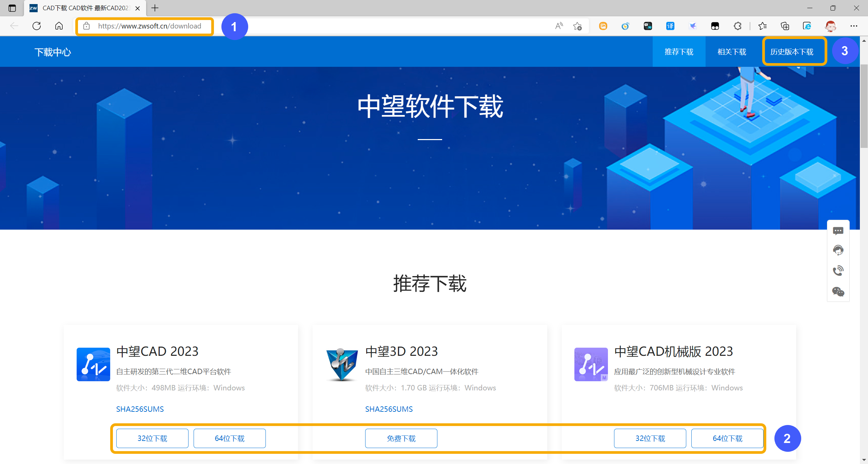Click the 中望CAD机械版 2023 title
The width and height of the screenshot is (868, 464).
point(673,351)
